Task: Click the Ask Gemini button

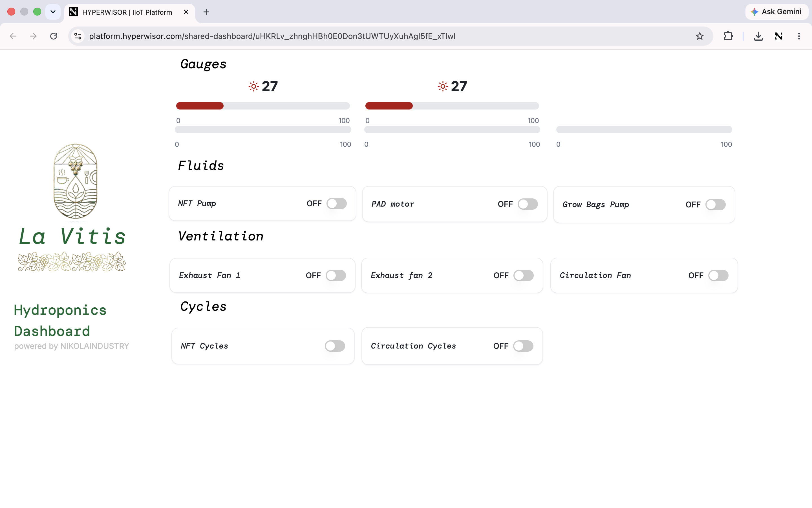Action: tap(776, 12)
